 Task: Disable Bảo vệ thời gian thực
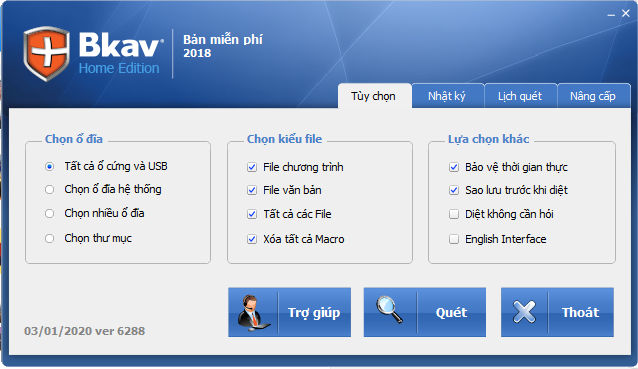pos(454,167)
